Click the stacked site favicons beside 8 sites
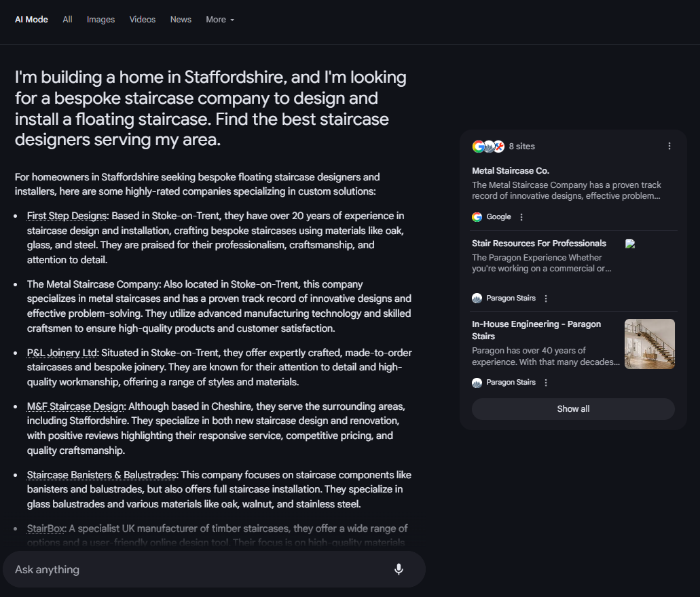The height and width of the screenshot is (597, 700). point(488,147)
